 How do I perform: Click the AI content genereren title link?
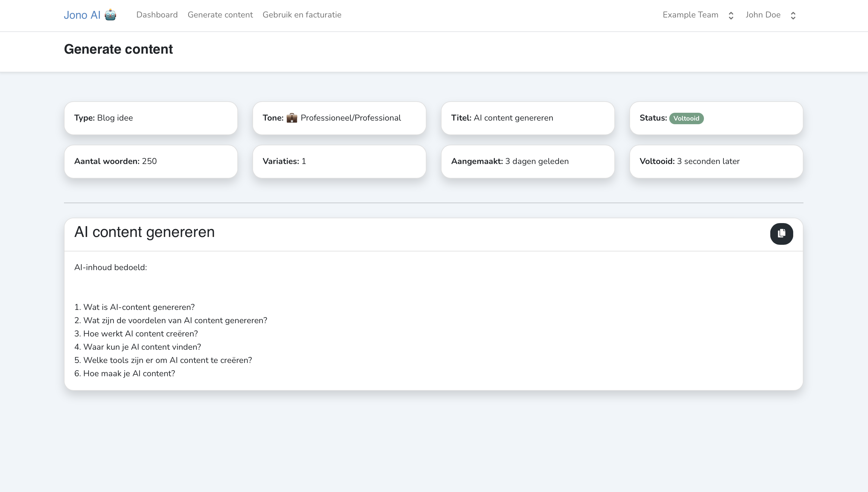pos(145,232)
